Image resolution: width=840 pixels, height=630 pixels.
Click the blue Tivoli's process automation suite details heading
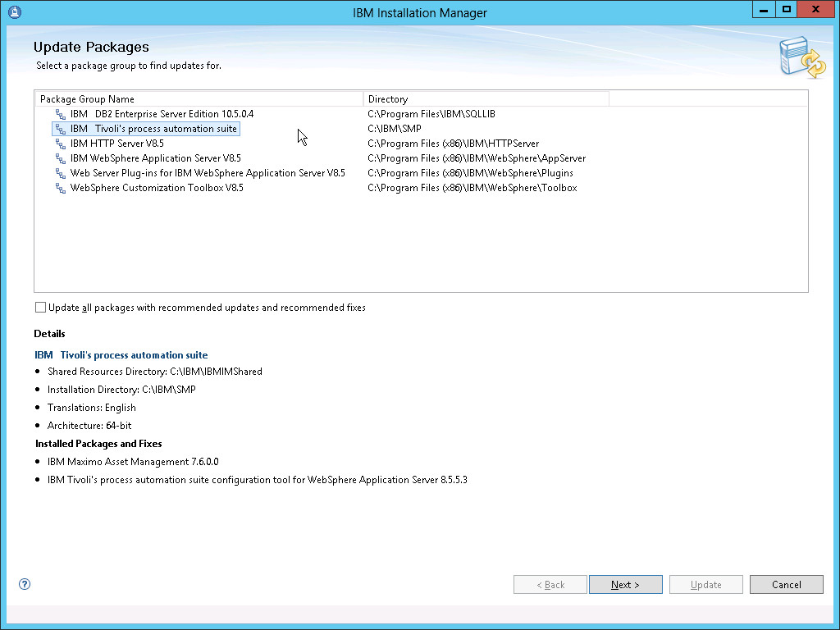[121, 355]
